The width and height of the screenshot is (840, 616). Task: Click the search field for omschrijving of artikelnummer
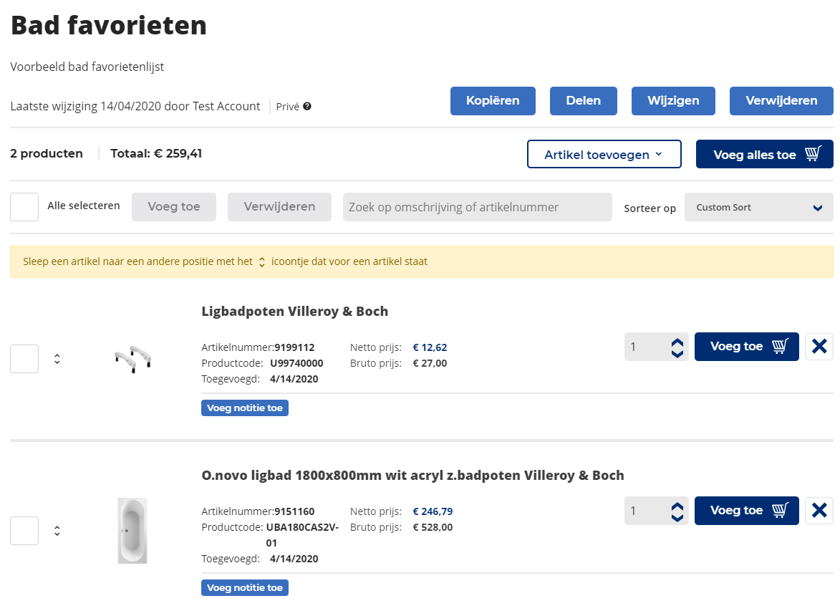tap(477, 207)
